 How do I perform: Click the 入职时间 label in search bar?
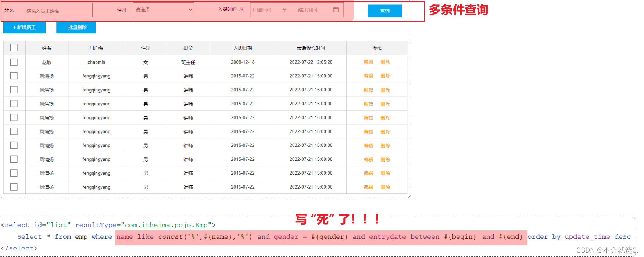227,9
